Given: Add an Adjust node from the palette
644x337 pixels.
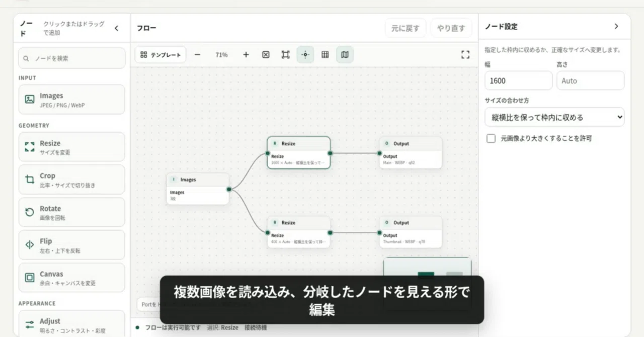Looking at the screenshot, I should [72, 323].
